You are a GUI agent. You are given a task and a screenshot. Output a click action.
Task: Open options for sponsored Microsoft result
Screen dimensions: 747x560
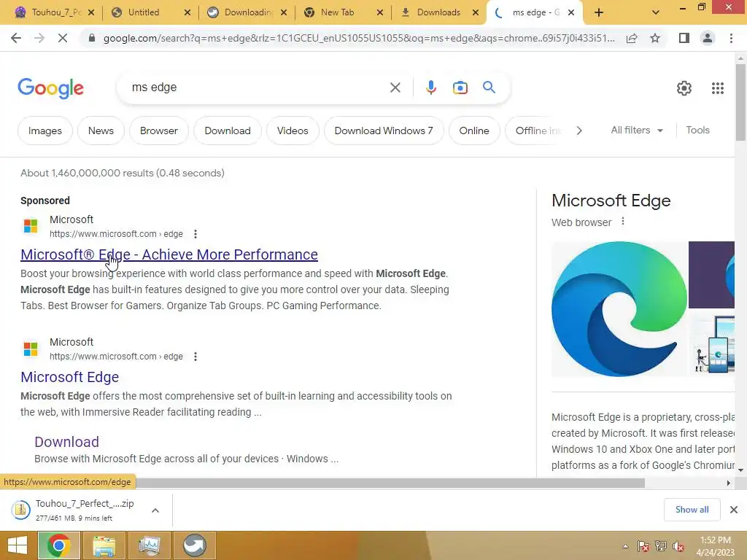pos(196,234)
